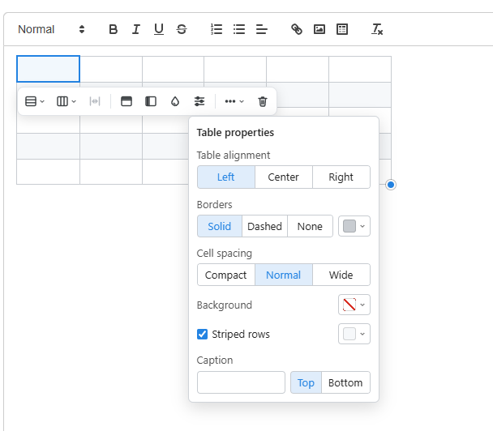Viewport: 493px width, 448px height.
Task: Click the fit column width icon
Action: [95, 101]
